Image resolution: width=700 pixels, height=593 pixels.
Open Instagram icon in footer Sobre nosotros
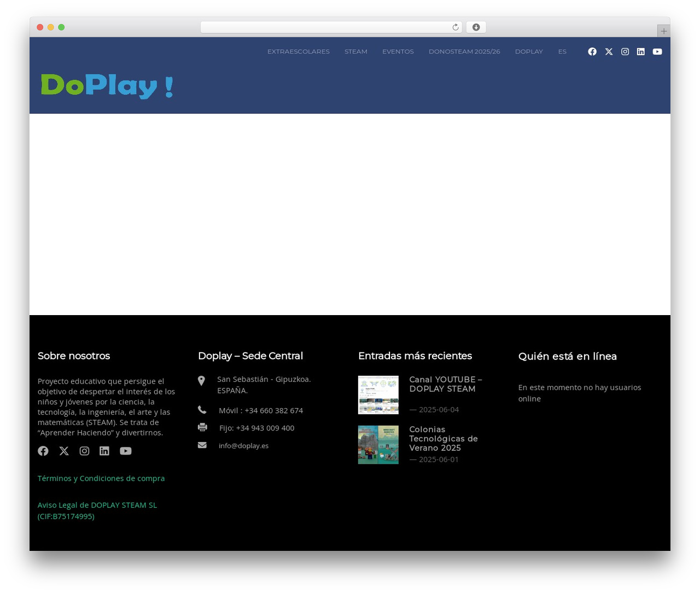[84, 451]
